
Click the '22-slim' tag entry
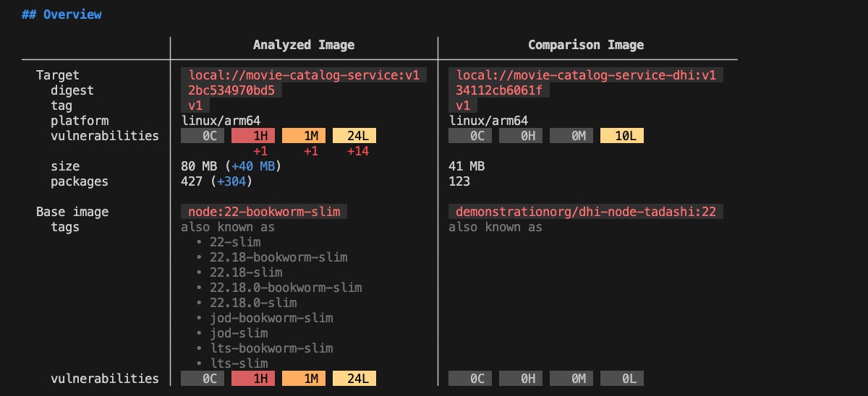[x=235, y=242]
